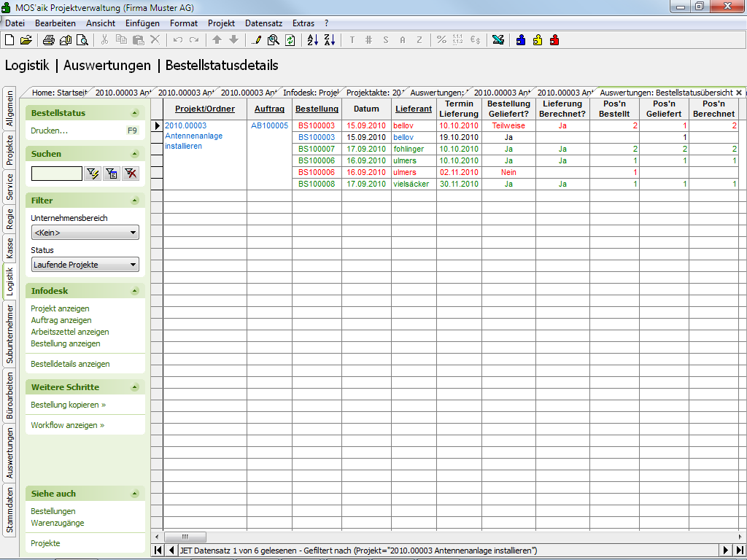
Task: Click Bestelldetails anzeigen link
Action: tap(70, 364)
